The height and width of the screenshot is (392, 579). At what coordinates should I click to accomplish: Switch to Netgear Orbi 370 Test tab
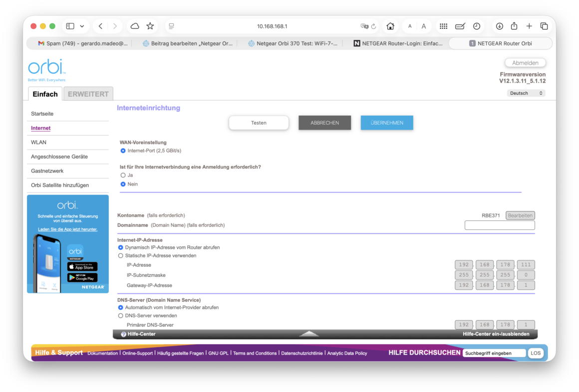pyautogui.click(x=292, y=43)
